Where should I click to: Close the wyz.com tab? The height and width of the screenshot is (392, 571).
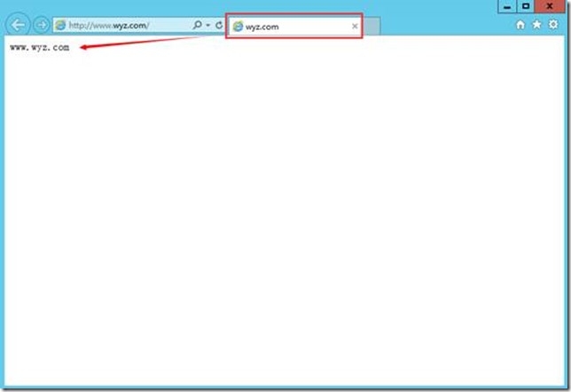[355, 27]
